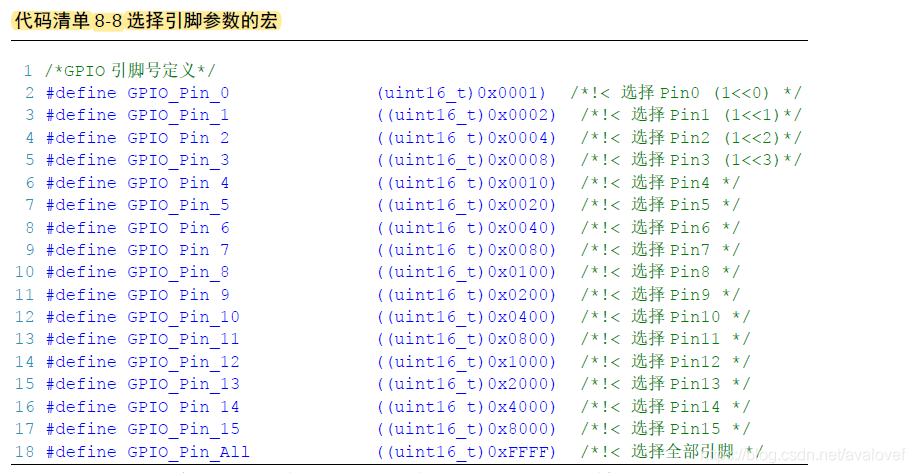
Task: Click the macro name GPIO_Pin_14
Action: 184,407
